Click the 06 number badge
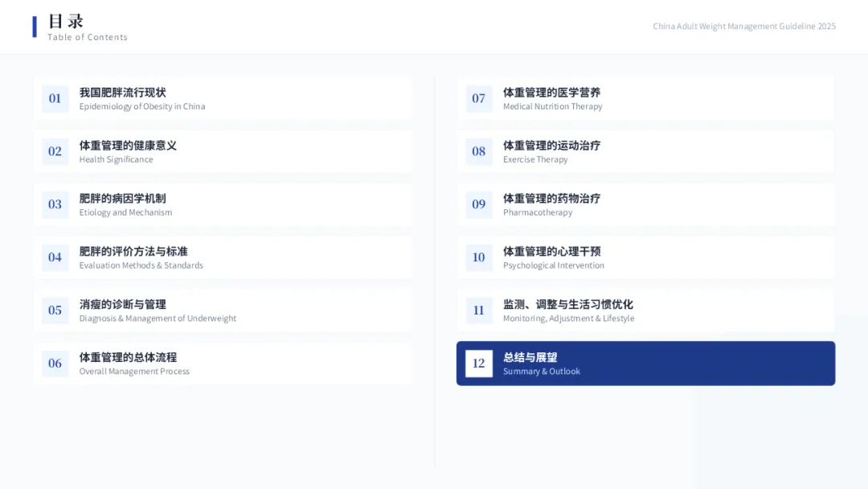The image size is (868, 489). (55, 364)
